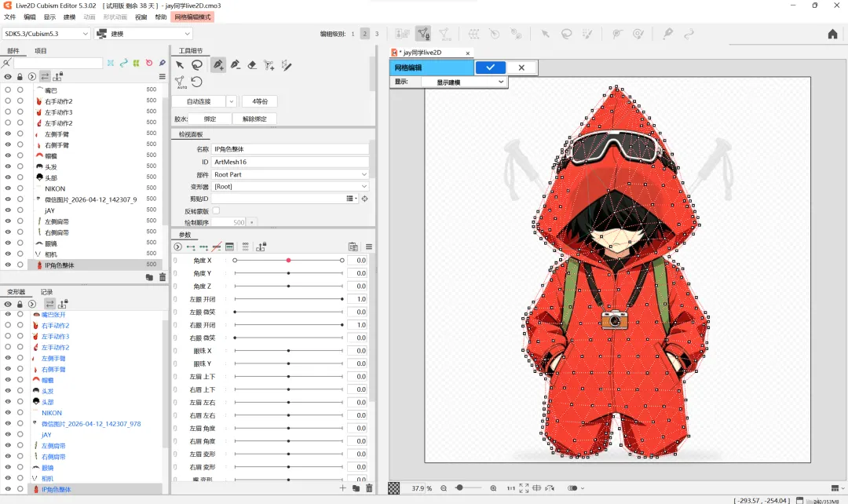Click the home icon in top toolbar
Screen dimensions: 848x504
[x=832, y=34]
